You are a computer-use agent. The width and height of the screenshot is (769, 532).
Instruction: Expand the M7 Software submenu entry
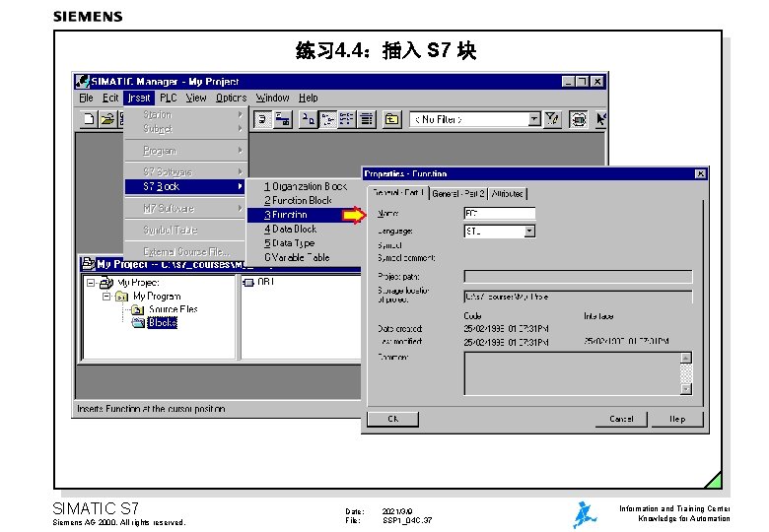coord(186,208)
